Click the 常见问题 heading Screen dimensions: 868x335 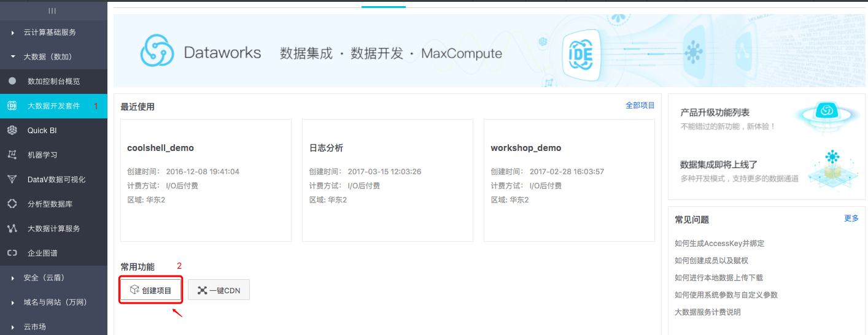(692, 220)
